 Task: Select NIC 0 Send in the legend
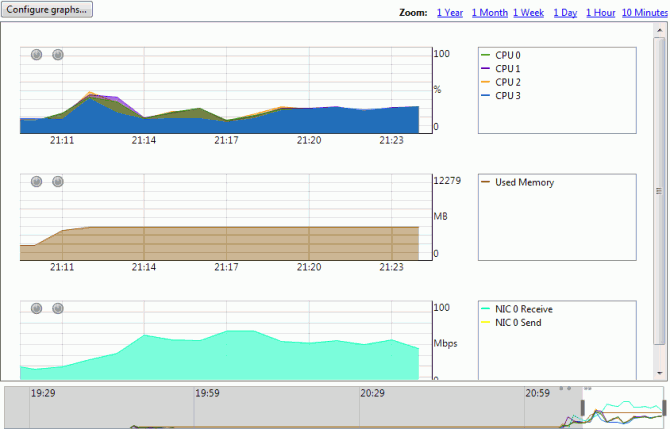tap(511, 323)
